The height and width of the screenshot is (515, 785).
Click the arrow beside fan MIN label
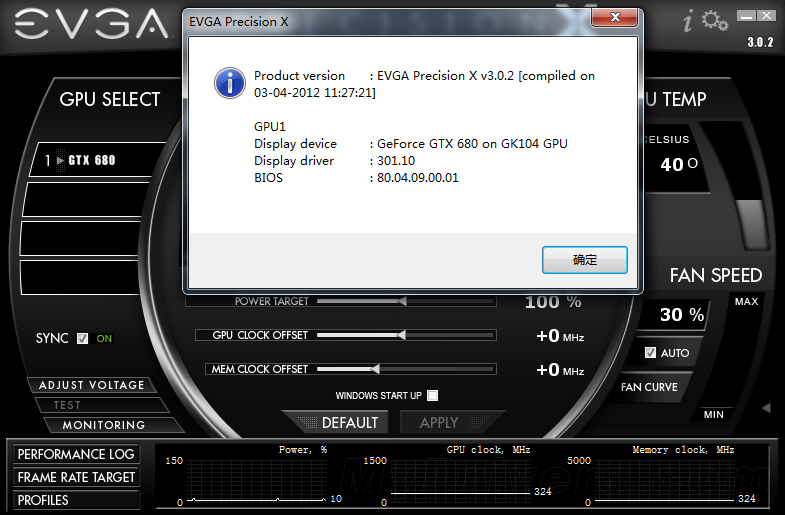pyautogui.click(x=766, y=408)
